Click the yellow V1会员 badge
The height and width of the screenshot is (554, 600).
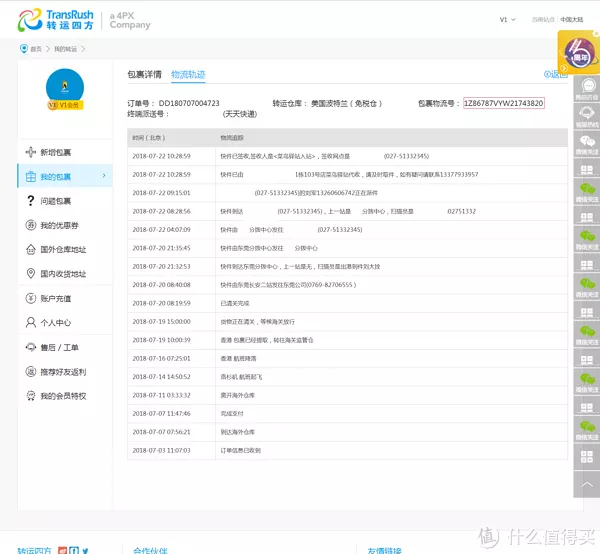[x=65, y=105]
